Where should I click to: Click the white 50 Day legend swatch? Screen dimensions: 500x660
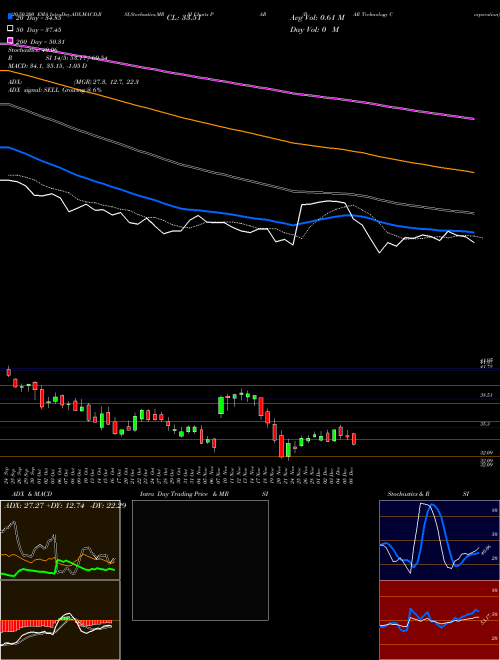click(x=10, y=29)
